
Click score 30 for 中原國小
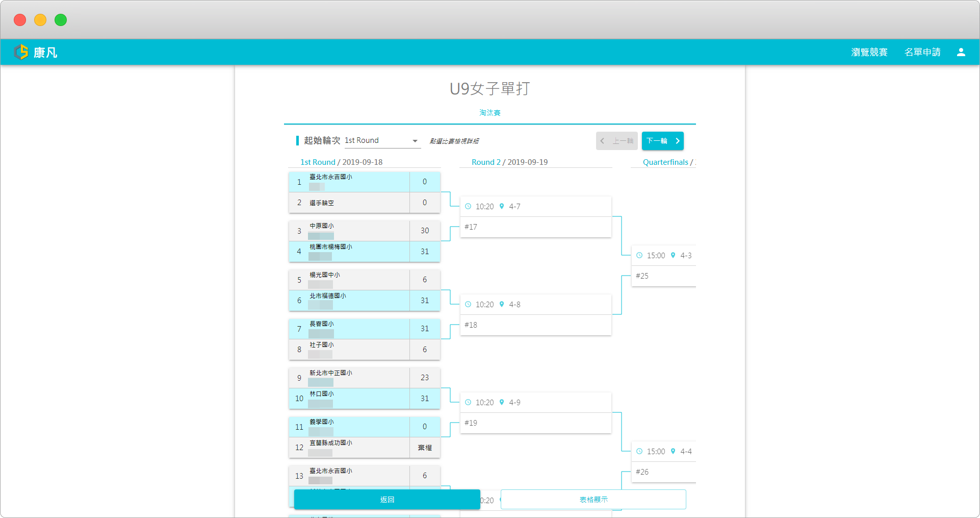(425, 231)
